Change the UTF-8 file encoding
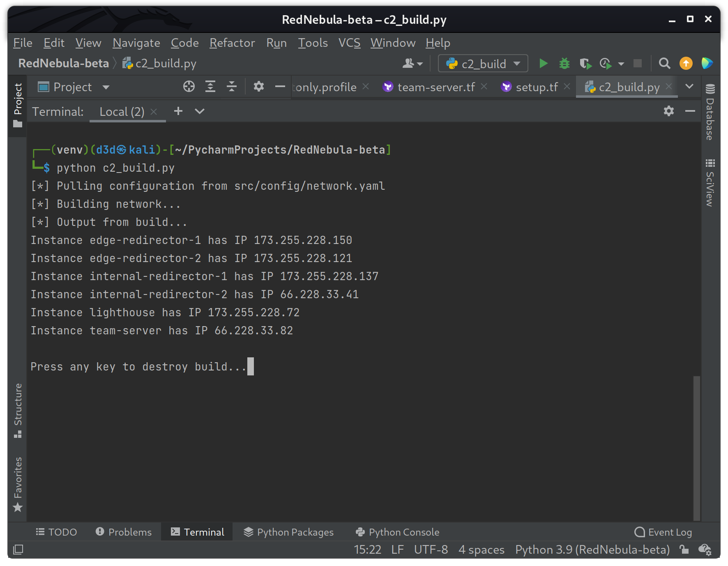The height and width of the screenshot is (566, 728). pos(431,550)
